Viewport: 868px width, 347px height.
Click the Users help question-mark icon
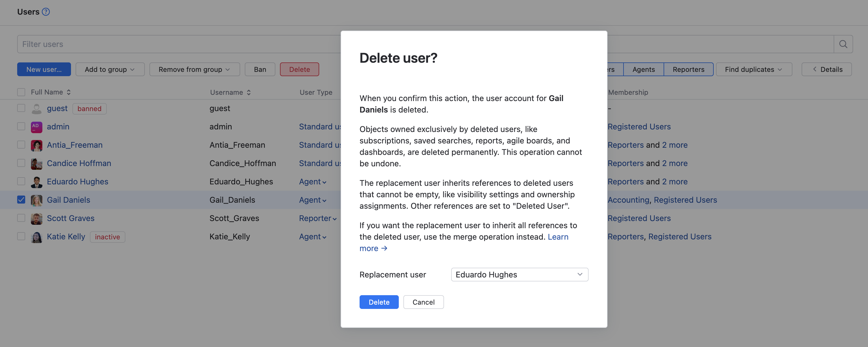click(46, 12)
